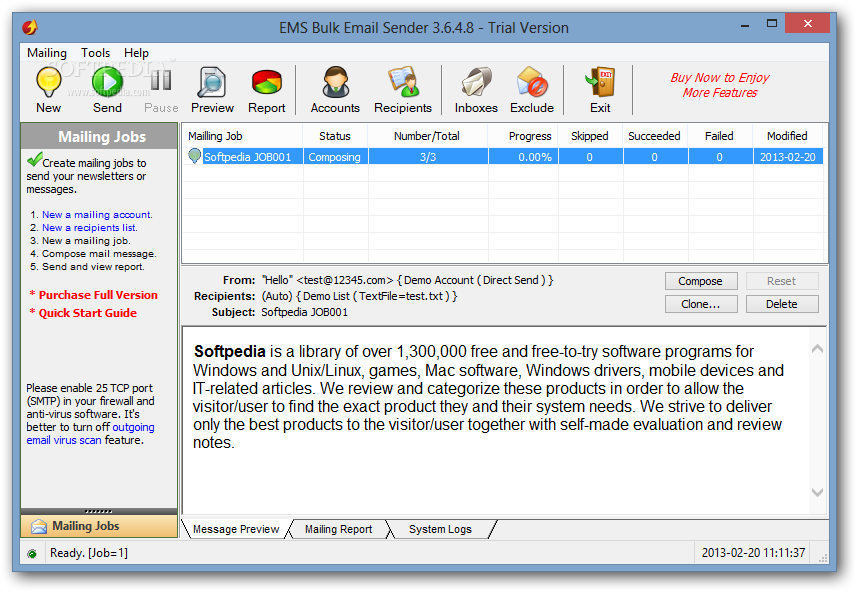Viewport: 857px width, 592px height.
Task: Open the Quick Start Guide link
Action: [x=87, y=313]
